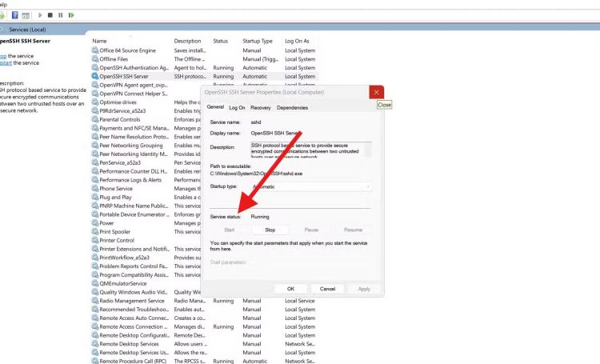The image size is (600, 364).
Task: Click Cancel in the properties dialog
Action: (x=327, y=289)
